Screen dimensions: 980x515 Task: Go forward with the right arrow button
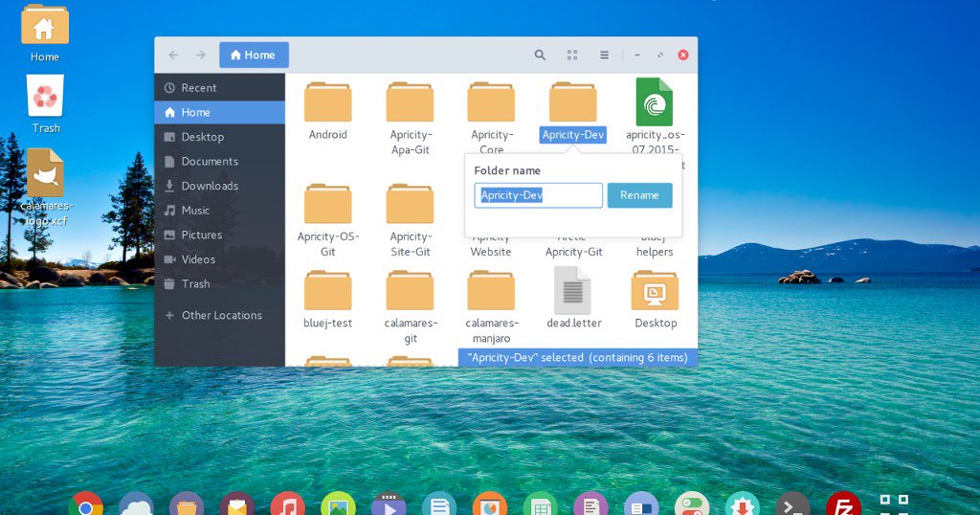click(x=201, y=55)
